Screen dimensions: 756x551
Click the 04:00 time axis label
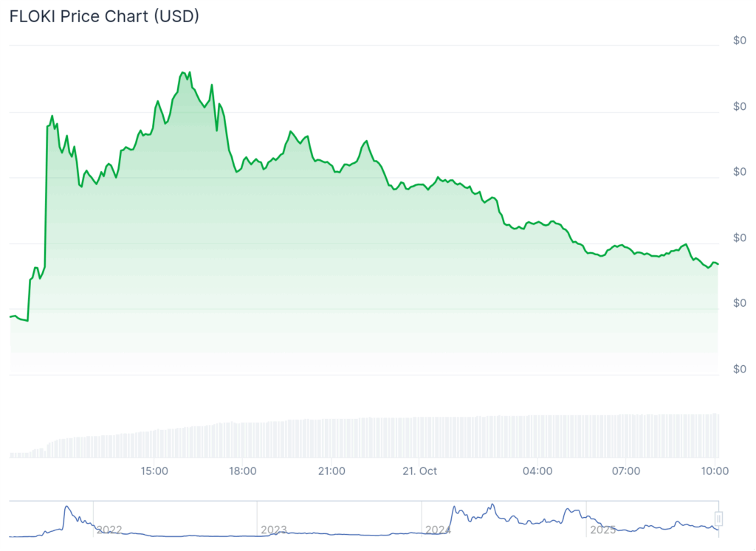coord(537,471)
